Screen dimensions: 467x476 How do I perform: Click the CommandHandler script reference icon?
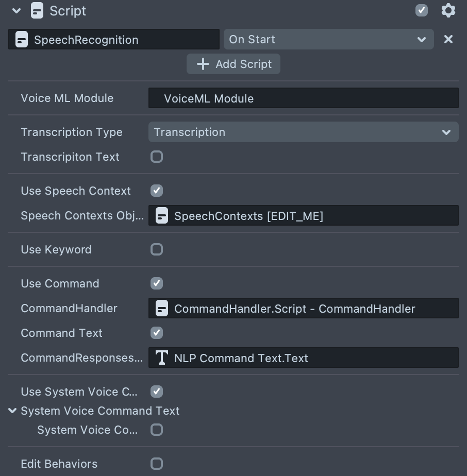pyautogui.click(x=162, y=309)
